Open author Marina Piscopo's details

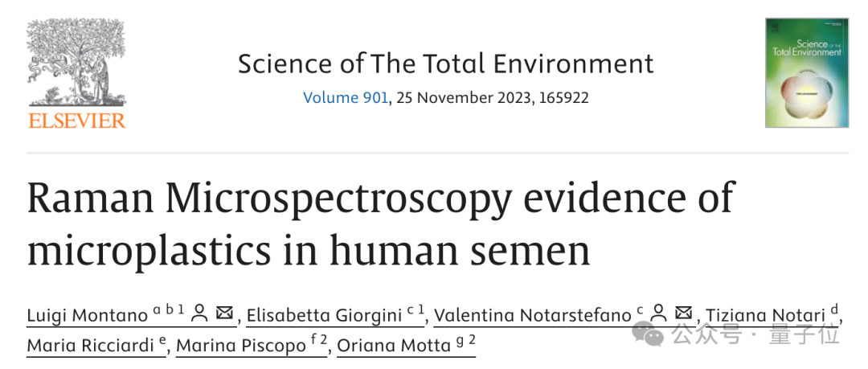click(x=241, y=346)
